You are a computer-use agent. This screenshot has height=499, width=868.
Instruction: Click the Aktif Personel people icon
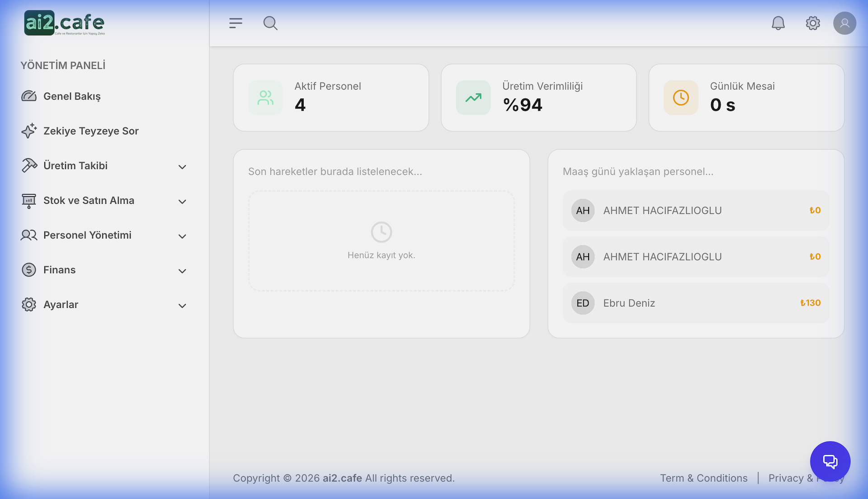[x=265, y=98]
